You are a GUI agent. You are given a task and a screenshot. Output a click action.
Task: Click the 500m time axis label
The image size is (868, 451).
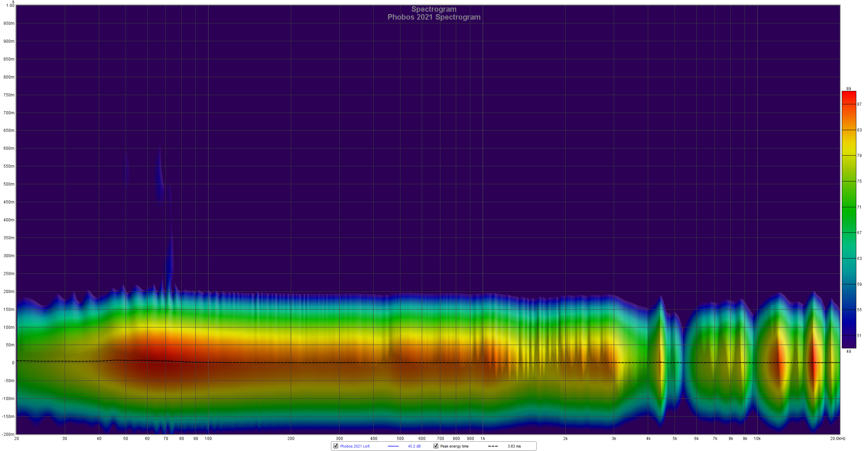[x=9, y=184]
